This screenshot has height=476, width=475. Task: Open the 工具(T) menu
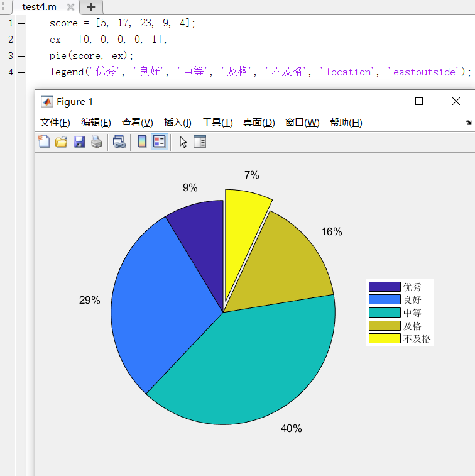pos(217,123)
